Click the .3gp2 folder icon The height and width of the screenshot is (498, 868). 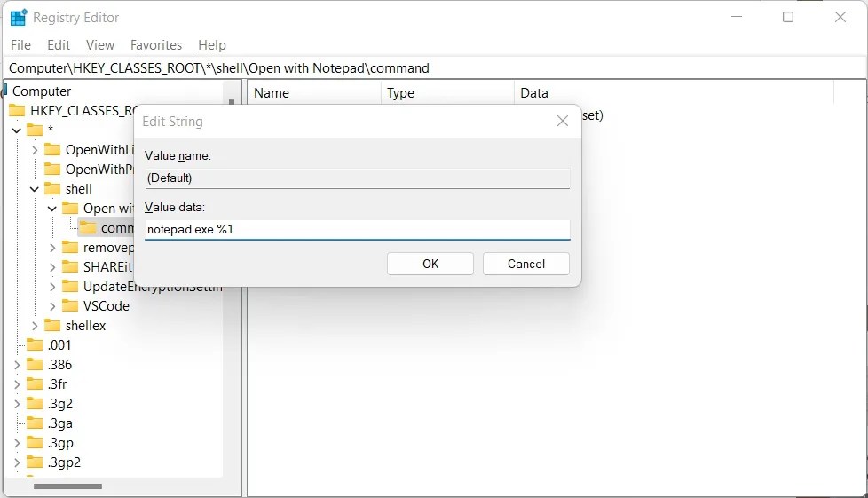coord(35,462)
